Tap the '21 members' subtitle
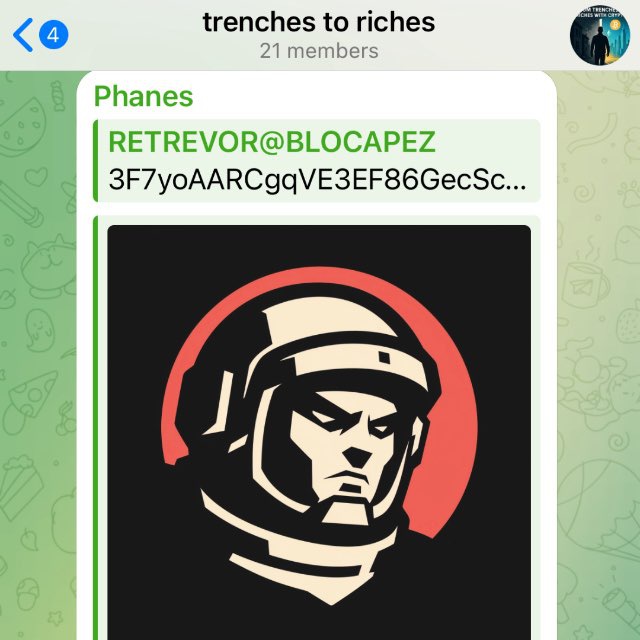The image size is (640, 640). coord(319,51)
